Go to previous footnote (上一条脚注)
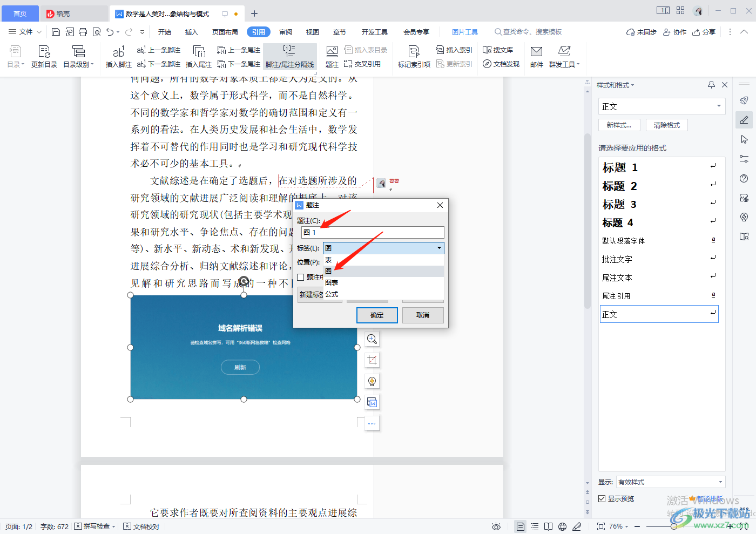This screenshot has width=756, height=534. (x=159, y=50)
